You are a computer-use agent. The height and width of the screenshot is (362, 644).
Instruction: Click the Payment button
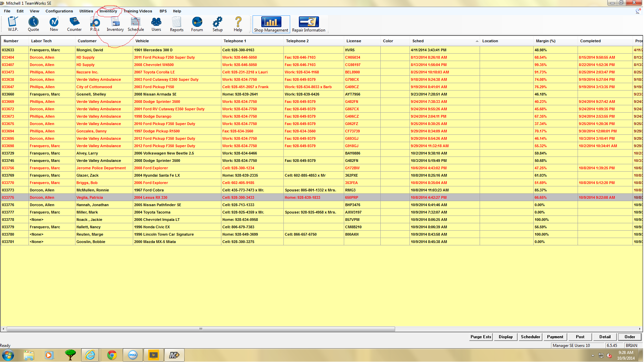coord(555,337)
